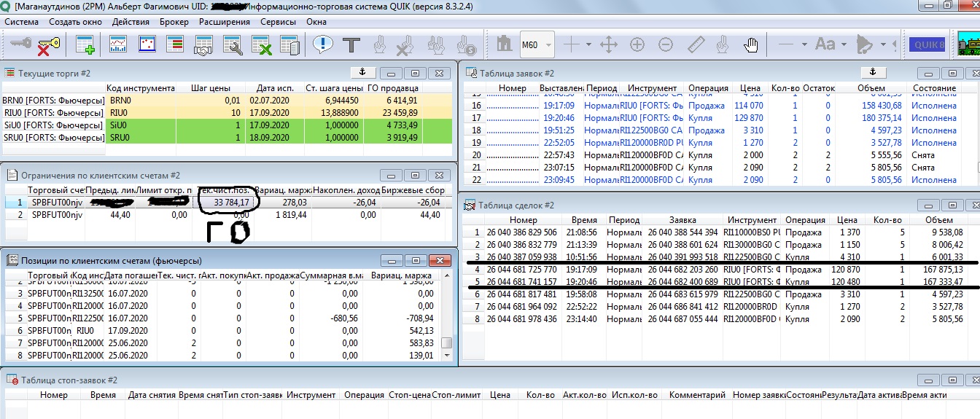Open table settings with the wrench icon
This screenshot has height=419, width=980.
click(x=232, y=45)
